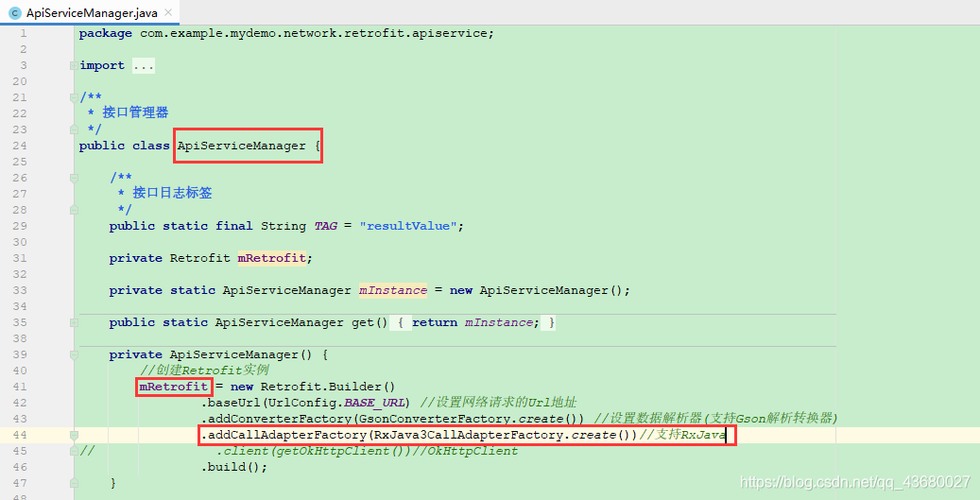
Task: Click the class icon on ApiServiceManager.java tab
Action: coord(15,12)
